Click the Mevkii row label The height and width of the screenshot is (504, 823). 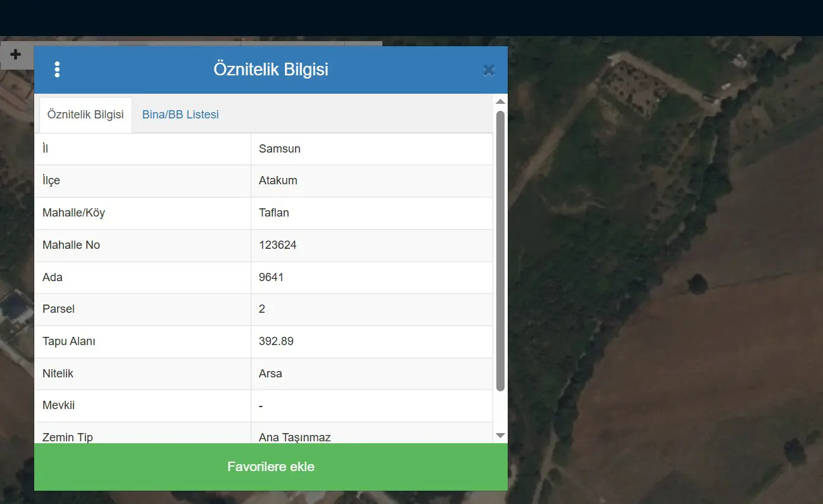click(x=59, y=405)
